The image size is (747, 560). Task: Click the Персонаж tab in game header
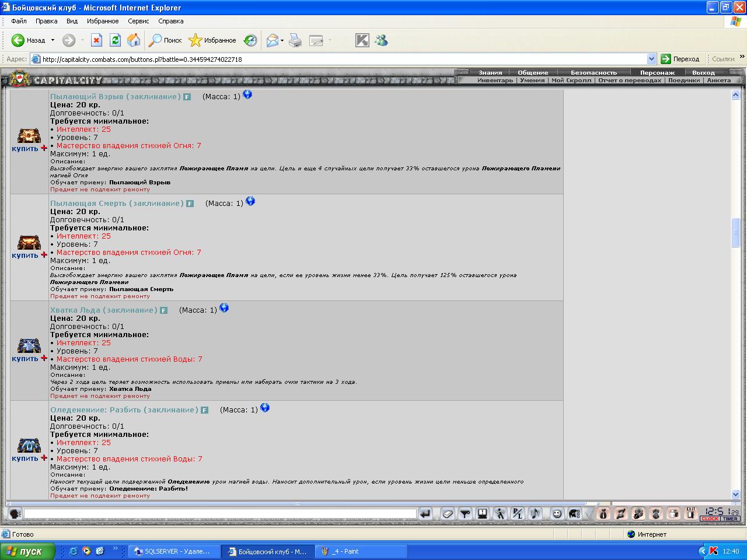coord(657,73)
